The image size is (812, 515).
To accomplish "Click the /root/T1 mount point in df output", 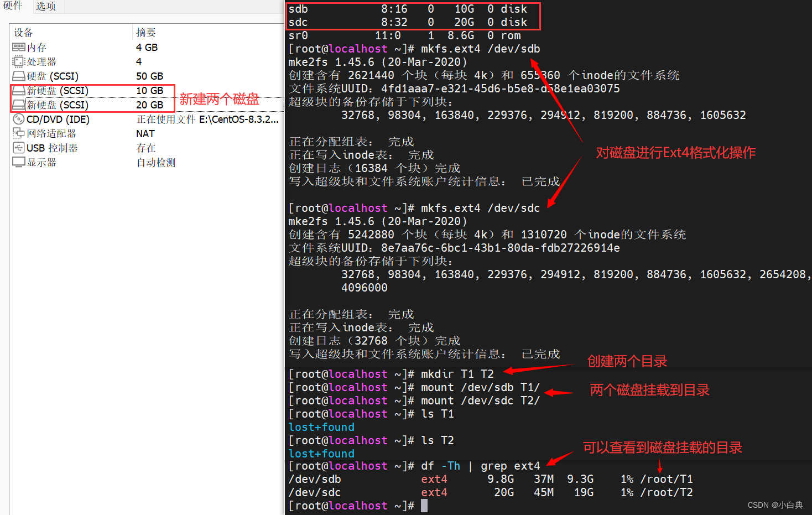I will click(667, 480).
